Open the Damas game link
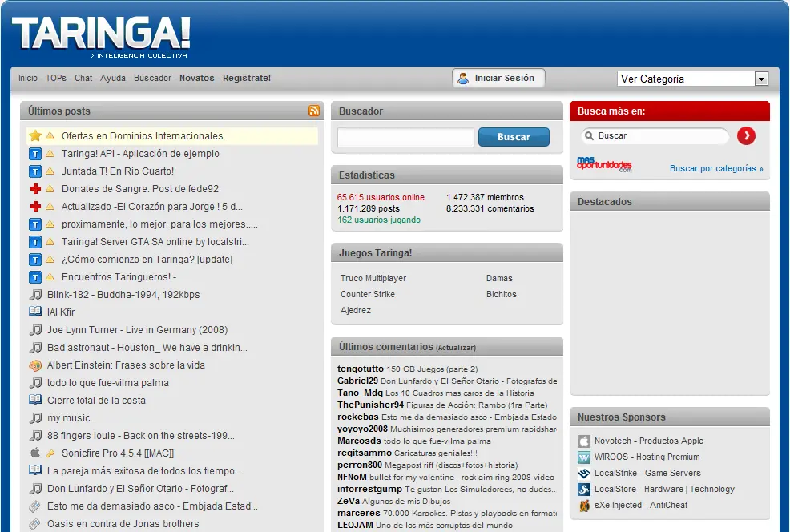 499,278
